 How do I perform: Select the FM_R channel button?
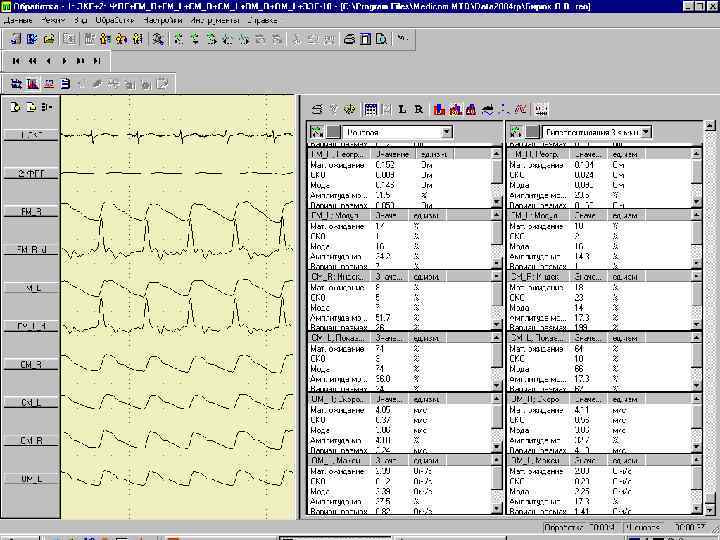click(x=31, y=212)
